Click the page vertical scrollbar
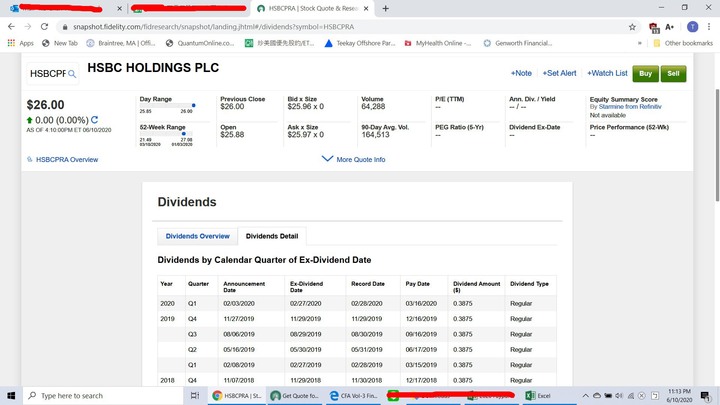 [x=717, y=145]
